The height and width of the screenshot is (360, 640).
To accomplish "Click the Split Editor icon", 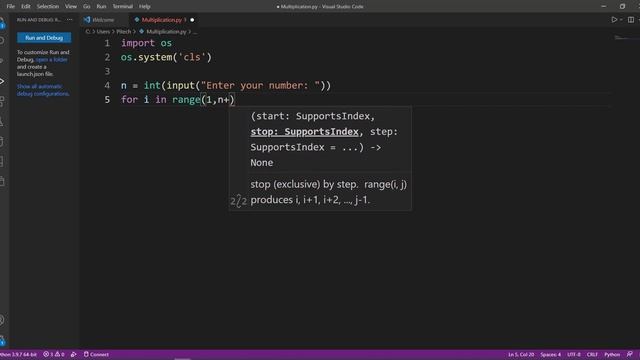I will [x=631, y=20].
